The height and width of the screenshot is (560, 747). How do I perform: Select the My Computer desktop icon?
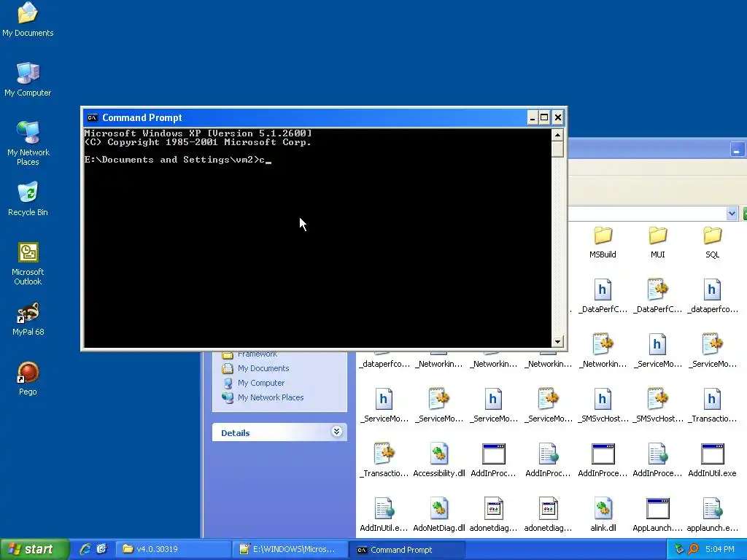point(28,79)
